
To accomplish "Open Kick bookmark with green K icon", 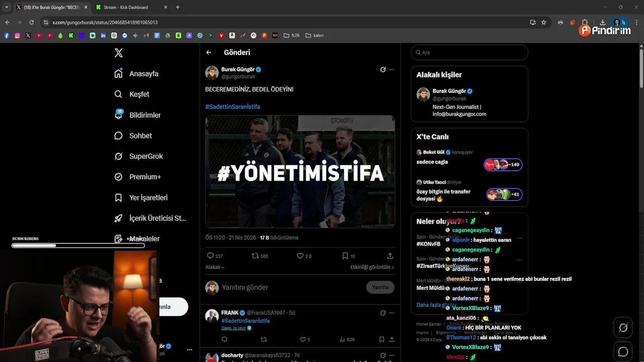I will pos(71,36).
